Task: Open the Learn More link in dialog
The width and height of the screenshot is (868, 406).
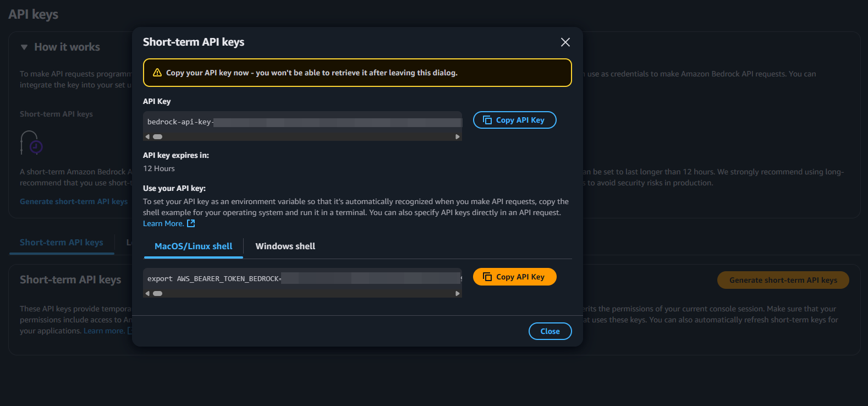Action: (x=163, y=224)
